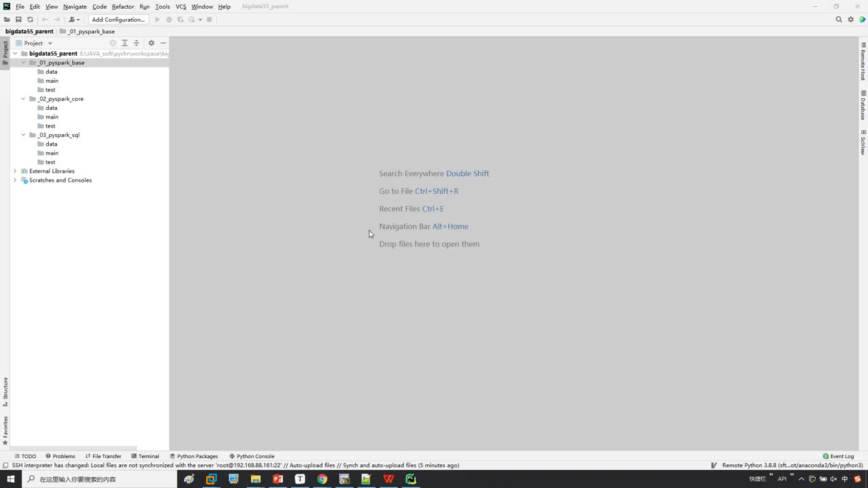Screen dimensions: 868x488
Task: Expand External Libraries node
Action: (x=15, y=171)
